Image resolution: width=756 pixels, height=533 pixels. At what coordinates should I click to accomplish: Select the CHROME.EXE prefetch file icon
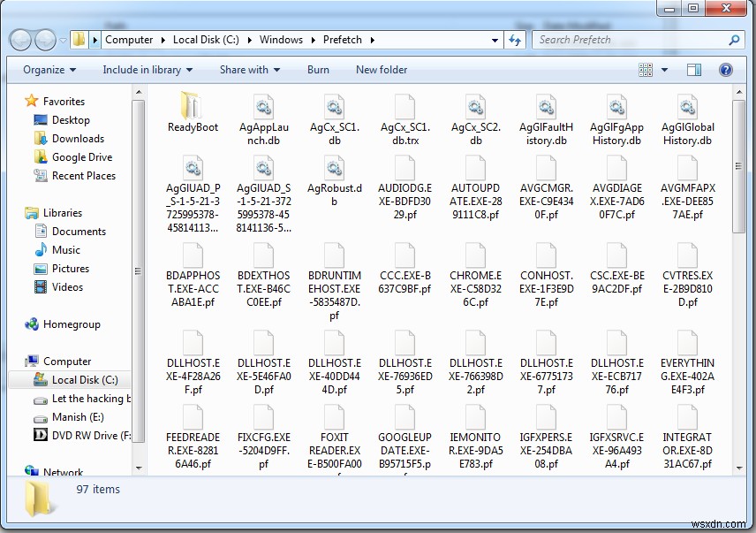[475, 255]
